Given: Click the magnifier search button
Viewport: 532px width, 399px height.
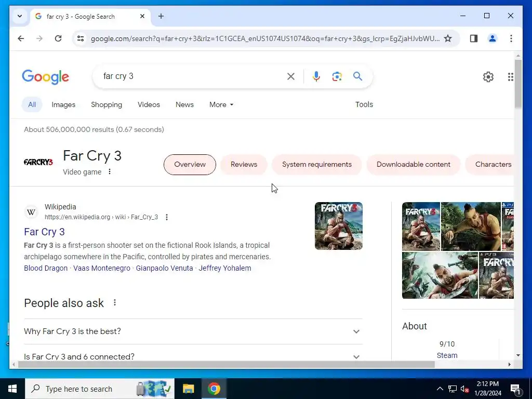Looking at the screenshot, I should coord(357,76).
